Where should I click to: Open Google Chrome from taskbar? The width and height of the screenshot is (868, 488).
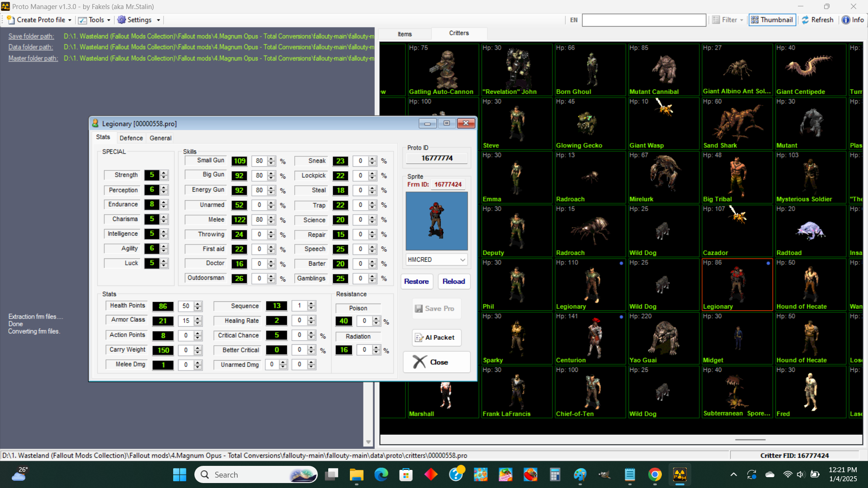point(655,475)
